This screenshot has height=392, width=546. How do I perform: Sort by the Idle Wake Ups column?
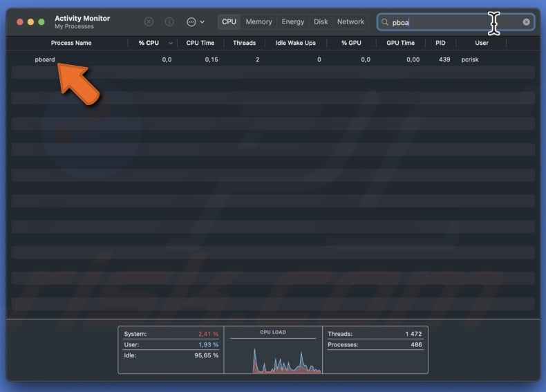[296, 43]
